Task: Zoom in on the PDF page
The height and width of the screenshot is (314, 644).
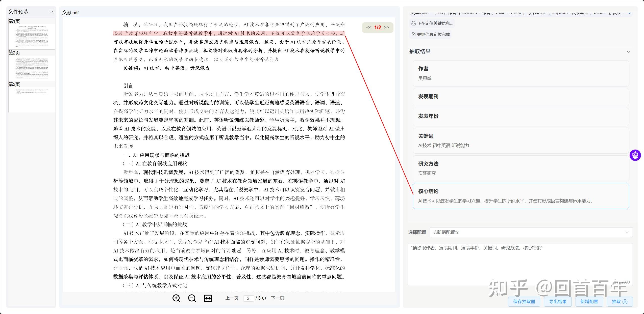Action: pos(177,298)
